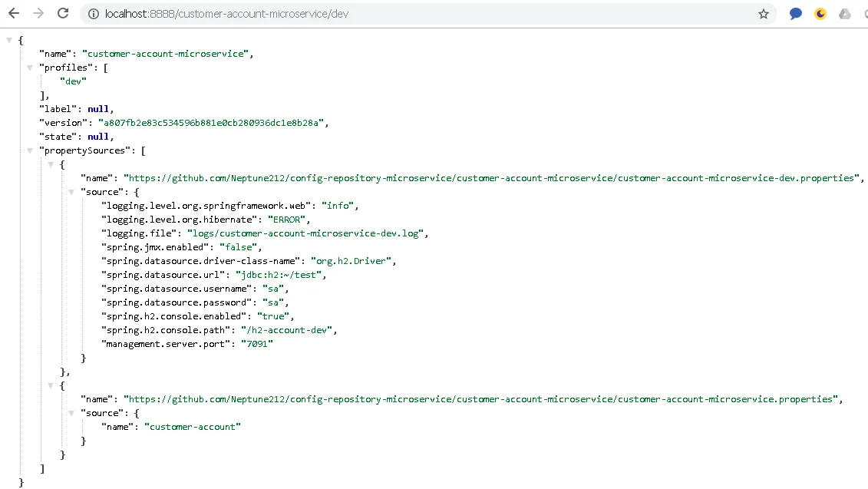Bookmark this page with the star icon
The height and width of the screenshot is (489, 868).
(764, 14)
